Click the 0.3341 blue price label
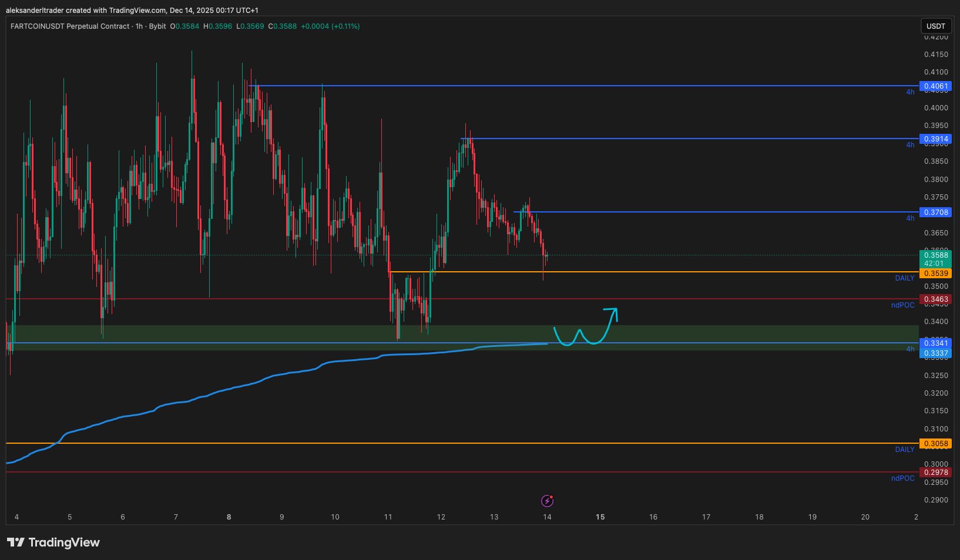The width and height of the screenshot is (960, 560). [x=935, y=343]
